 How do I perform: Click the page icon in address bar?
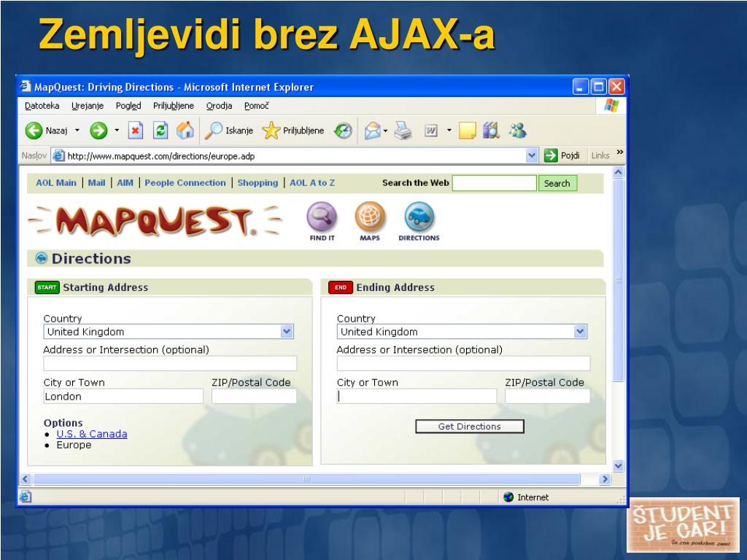click(58, 156)
